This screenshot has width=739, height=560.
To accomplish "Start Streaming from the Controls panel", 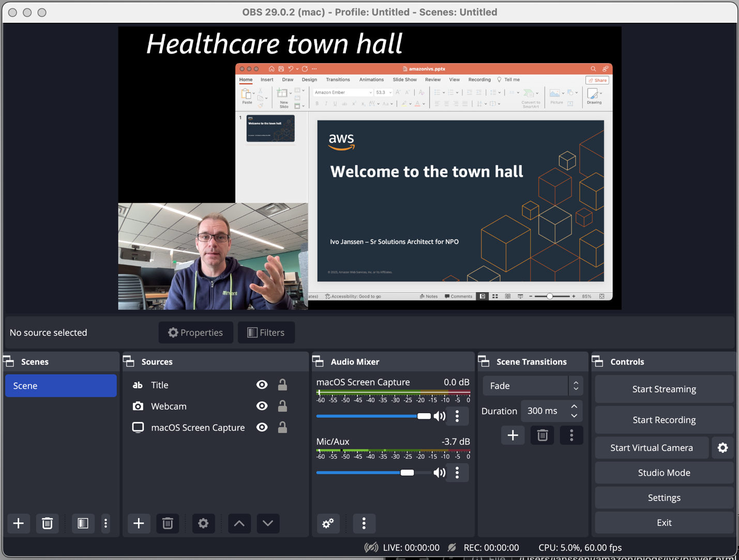I will coord(663,389).
